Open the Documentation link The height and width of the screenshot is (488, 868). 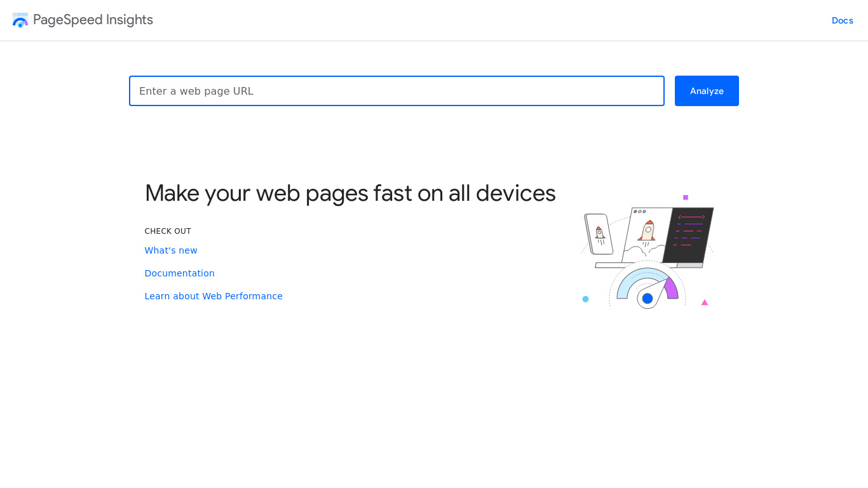179,273
